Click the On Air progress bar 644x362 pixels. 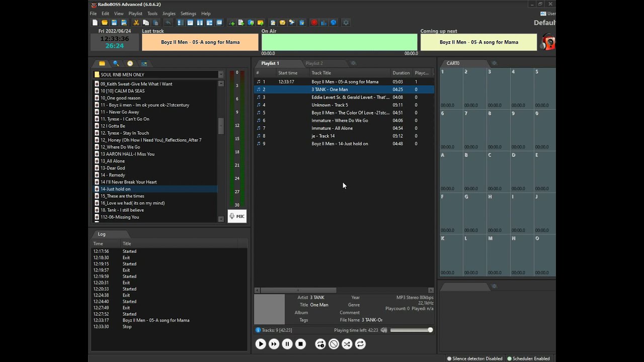pyautogui.click(x=339, y=42)
